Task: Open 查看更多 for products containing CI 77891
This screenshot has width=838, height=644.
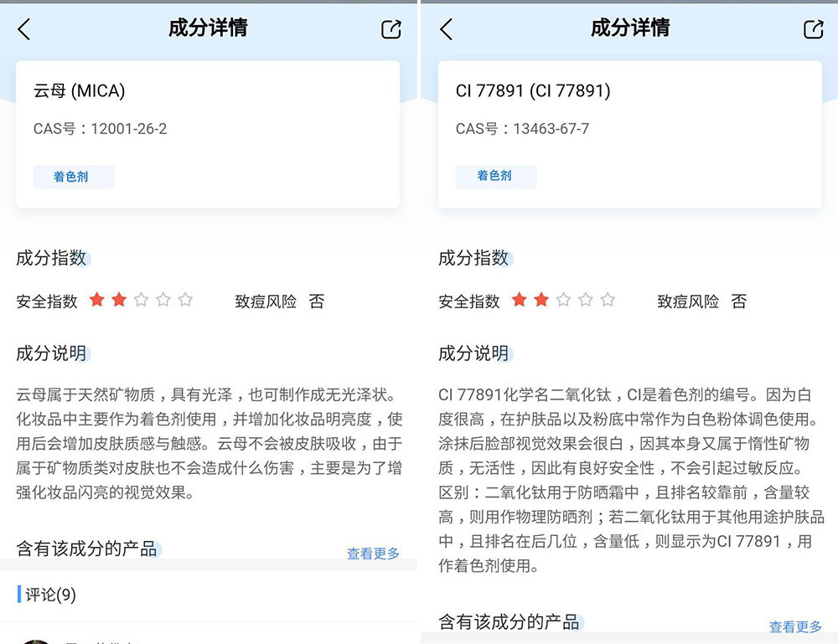Action: [794, 626]
